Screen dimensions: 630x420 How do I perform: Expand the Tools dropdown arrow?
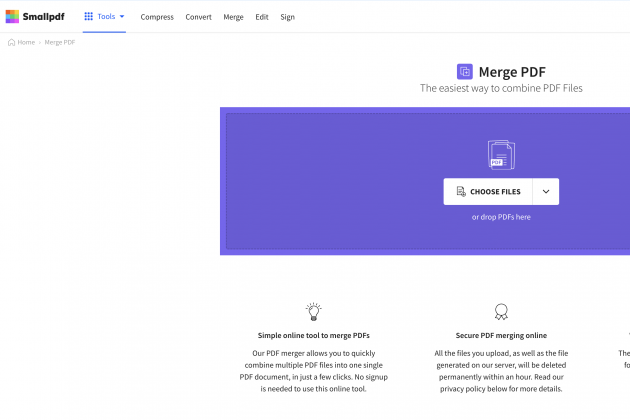[122, 16]
